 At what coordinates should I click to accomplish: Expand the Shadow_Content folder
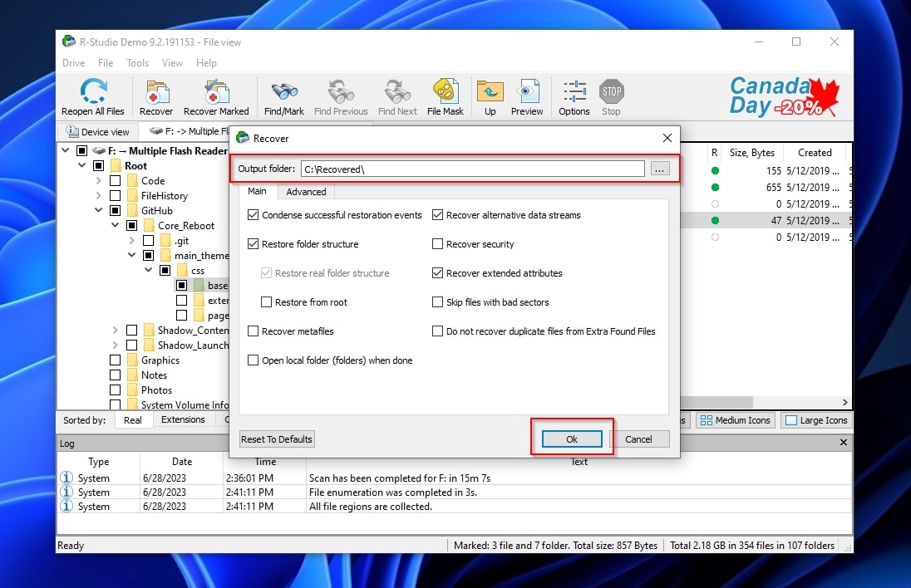click(x=116, y=330)
